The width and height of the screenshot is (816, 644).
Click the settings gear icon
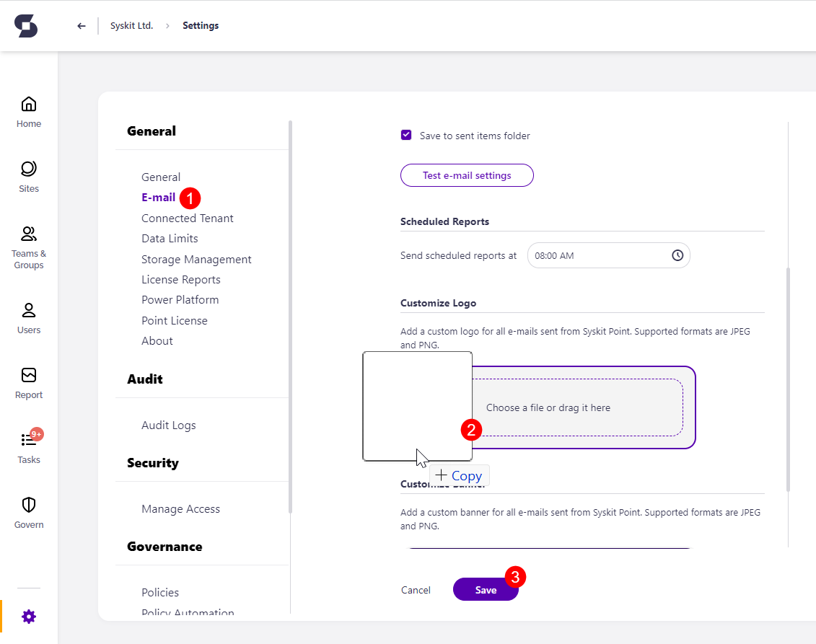tap(28, 617)
